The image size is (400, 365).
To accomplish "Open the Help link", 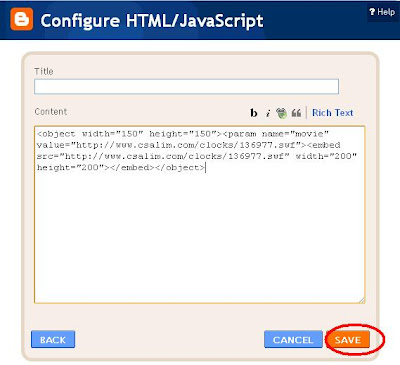I will tap(382, 12).
